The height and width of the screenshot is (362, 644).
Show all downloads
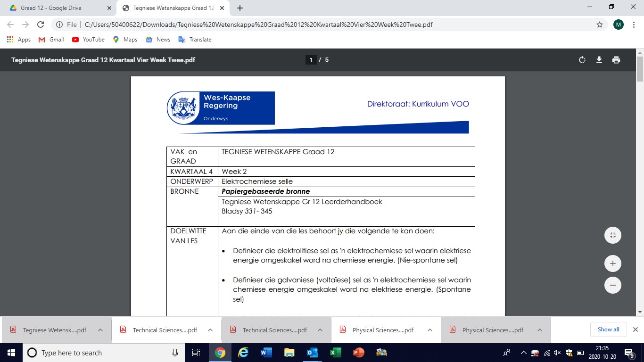click(608, 329)
